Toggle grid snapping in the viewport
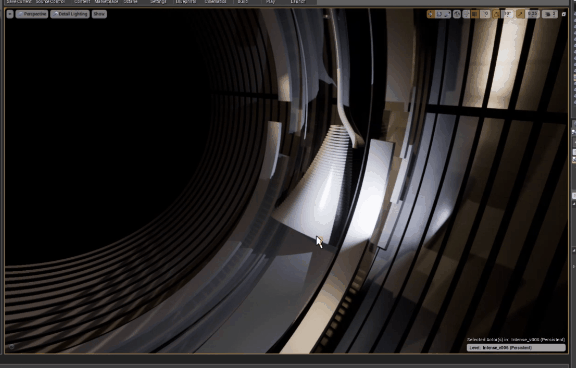The image size is (576, 368). (475, 14)
